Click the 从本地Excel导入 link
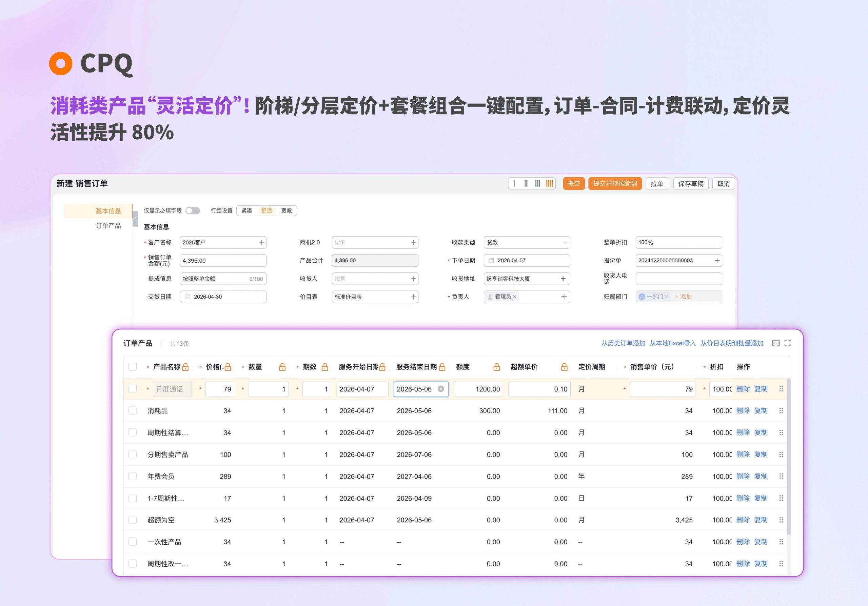The width and height of the screenshot is (868, 606). (673, 343)
